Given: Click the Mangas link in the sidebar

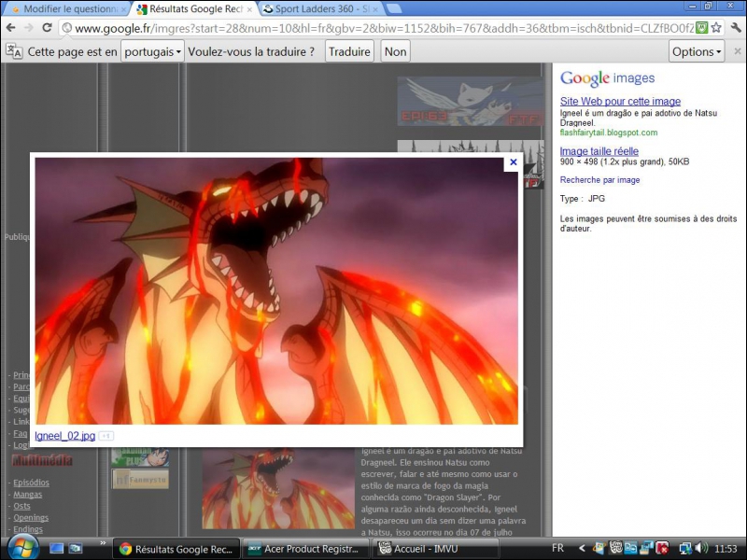Looking at the screenshot, I should [28, 495].
